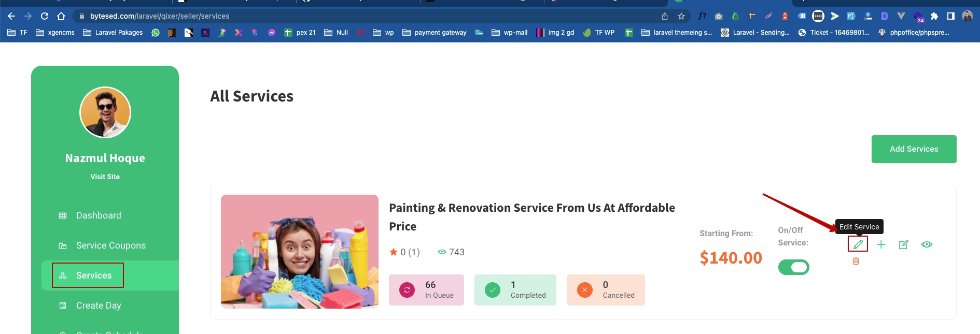Open the payment gateway bookmark folder
Viewport: 980px width, 334px height.
(435, 33)
